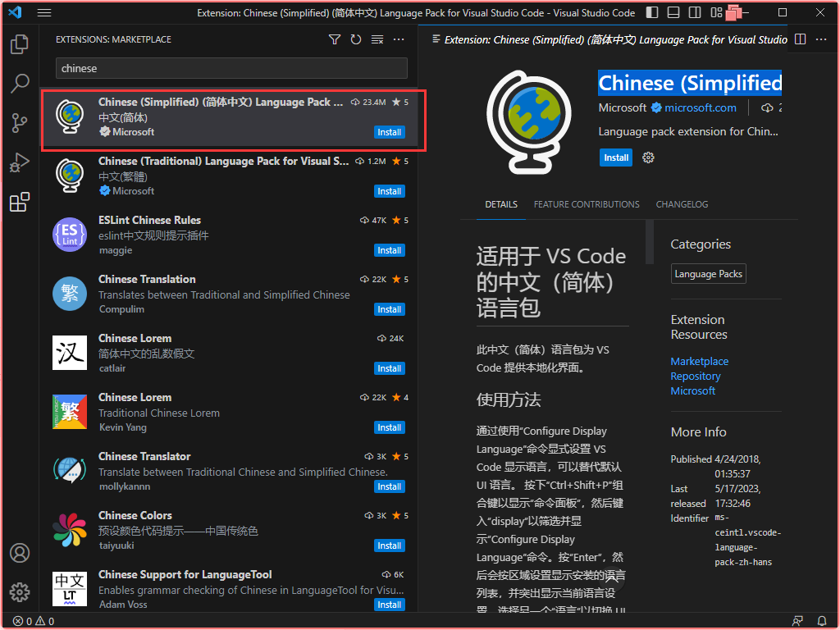The width and height of the screenshot is (840, 630).
Task: Toggle the bottom panel layout button
Action: click(673, 12)
